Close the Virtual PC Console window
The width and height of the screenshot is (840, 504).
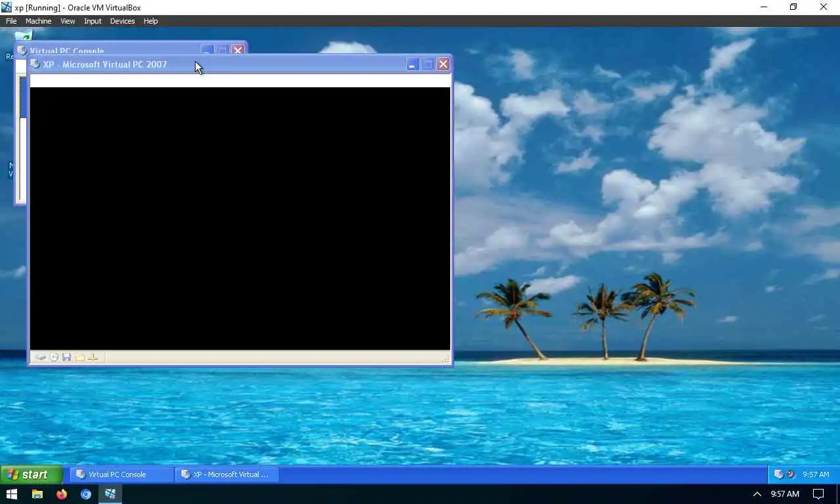(238, 50)
